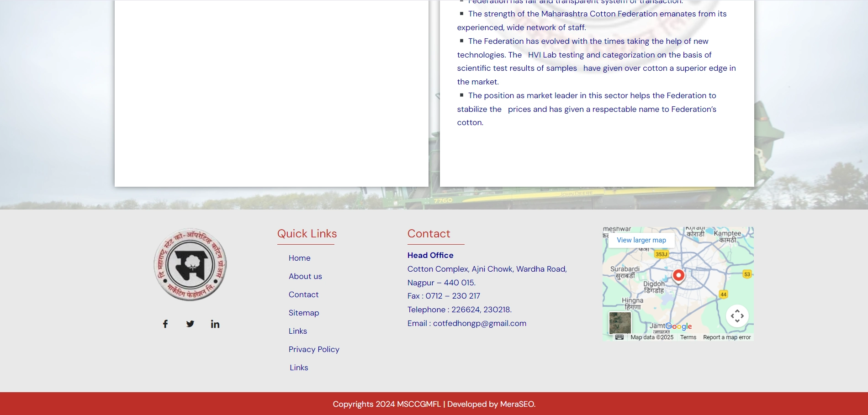Click View larger map
This screenshot has height=415, width=868.
pyautogui.click(x=641, y=240)
